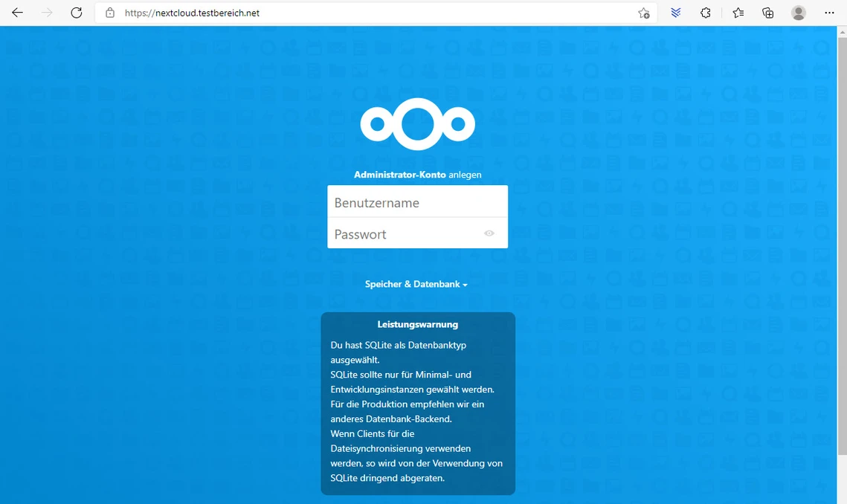Open the Favorites list
This screenshot has width=847, height=504.
click(x=737, y=13)
